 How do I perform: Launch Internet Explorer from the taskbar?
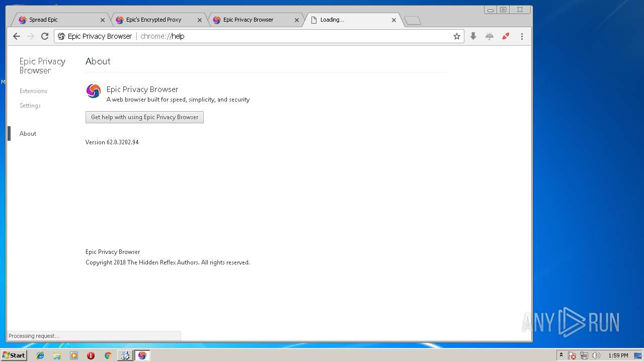click(40, 355)
